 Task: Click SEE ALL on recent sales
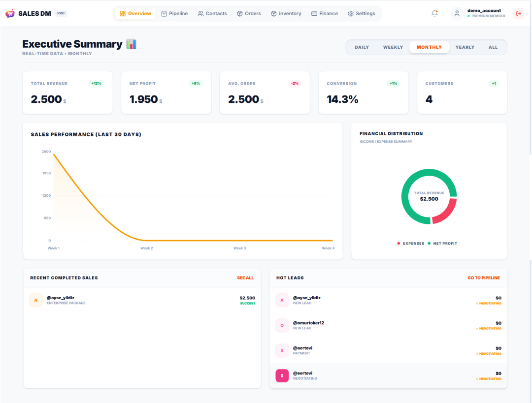coord(245,278)
